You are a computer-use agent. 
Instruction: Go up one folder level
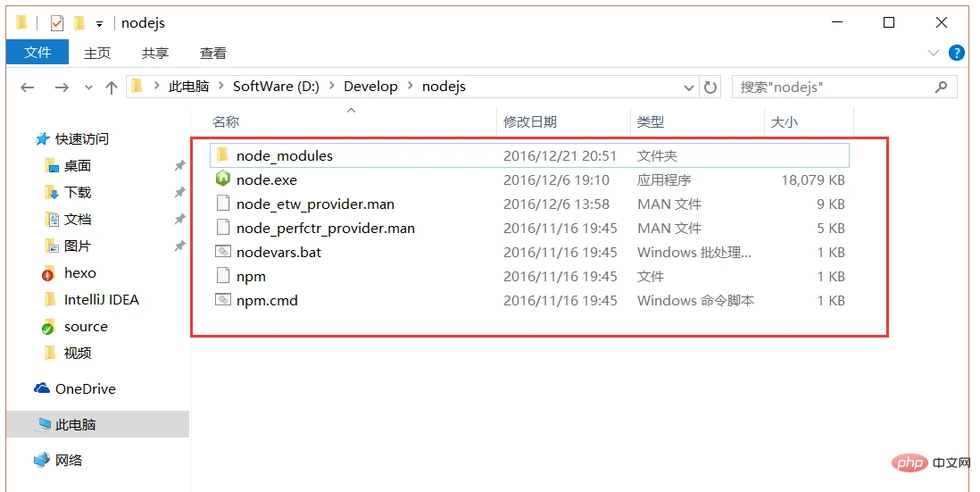click(112, 87)
